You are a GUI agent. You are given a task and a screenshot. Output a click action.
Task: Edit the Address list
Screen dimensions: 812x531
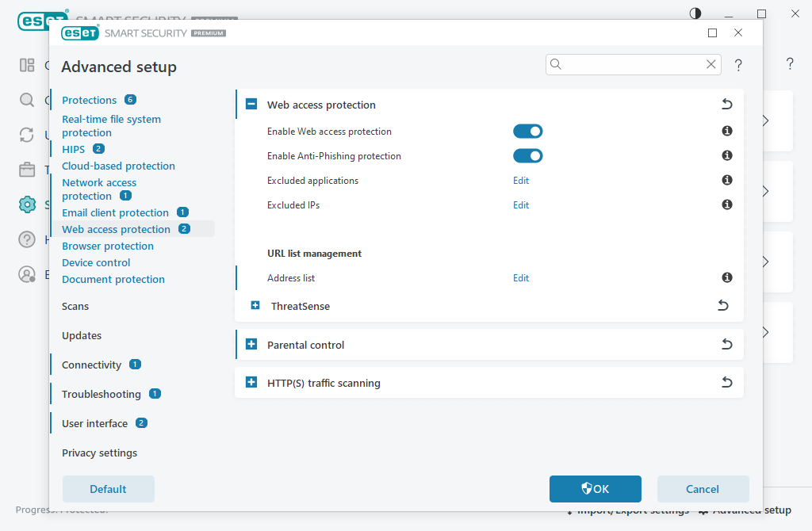(521, 278)
